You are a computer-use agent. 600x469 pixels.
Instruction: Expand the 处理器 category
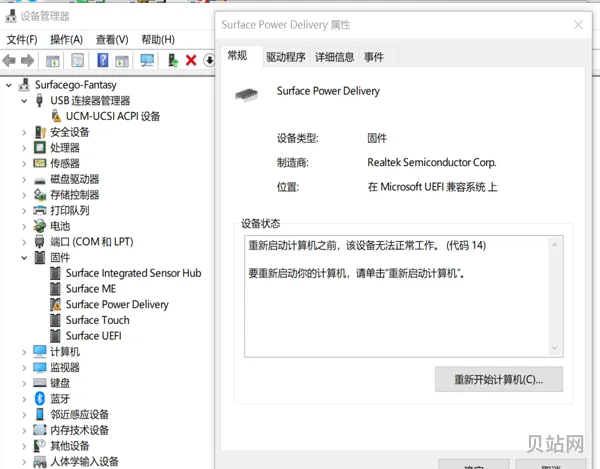tap(24, 148)
